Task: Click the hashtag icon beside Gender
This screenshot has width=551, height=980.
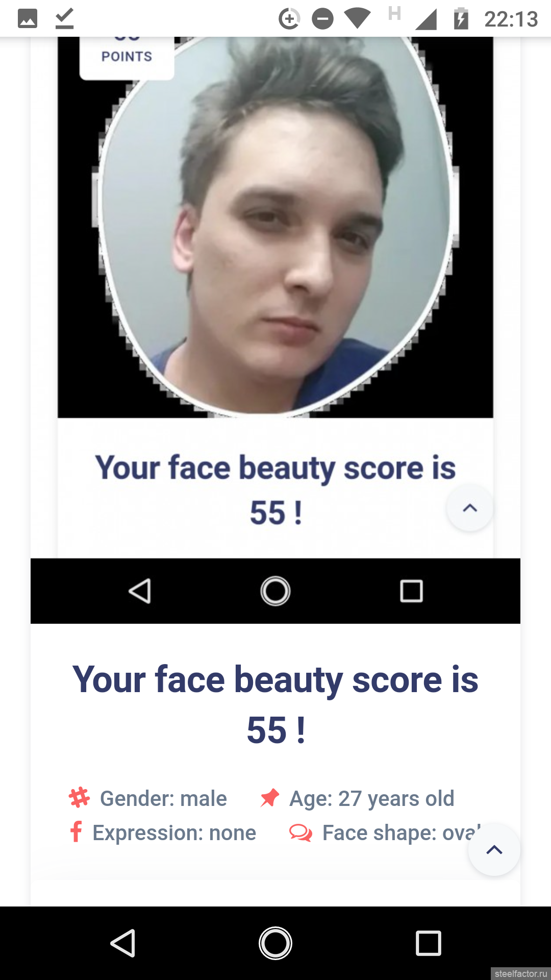Action: [x=79, y=798]
